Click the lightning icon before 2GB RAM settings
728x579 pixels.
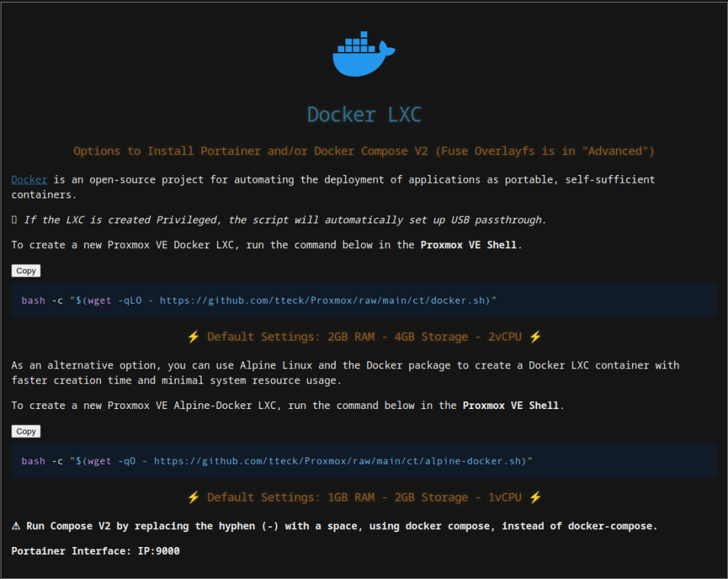(193, 336)
